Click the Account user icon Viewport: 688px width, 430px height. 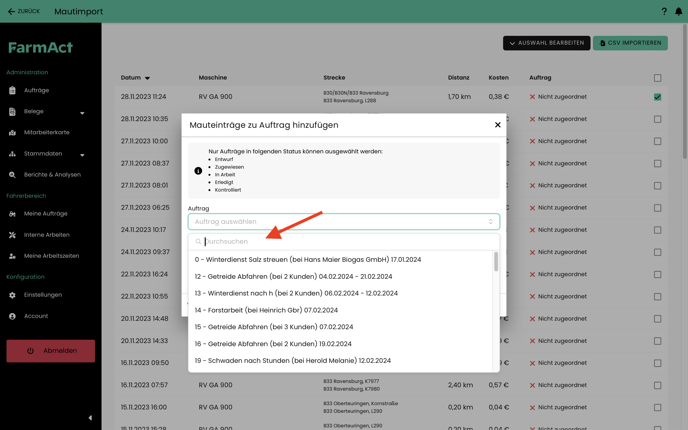pos(12,316)
